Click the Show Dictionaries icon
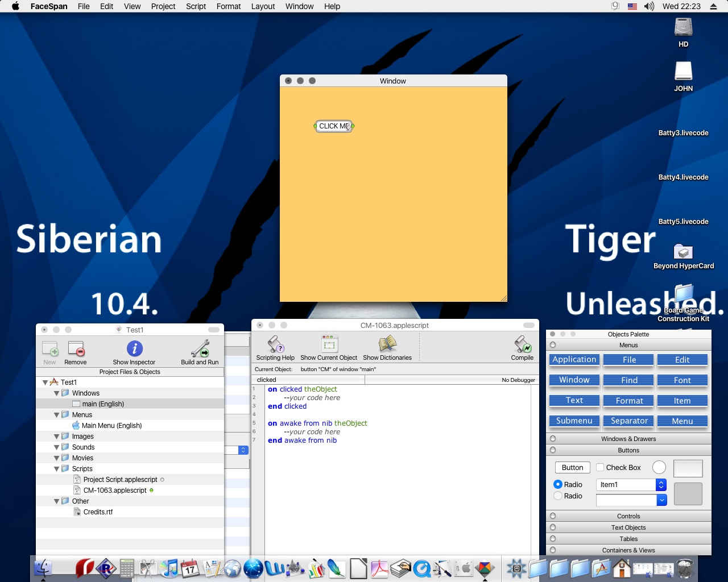728x582 pixels. [387, 344]
